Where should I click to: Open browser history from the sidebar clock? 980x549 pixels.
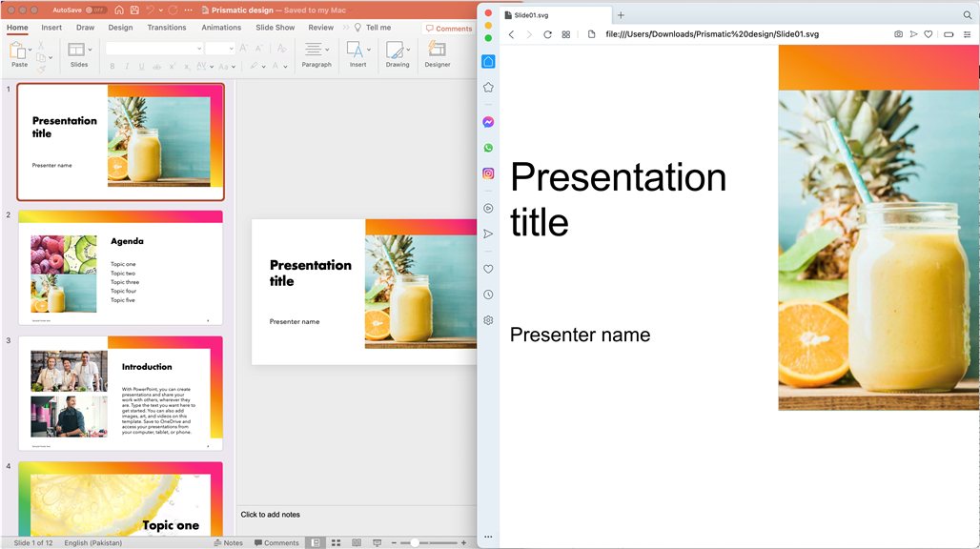click(488, 295)
